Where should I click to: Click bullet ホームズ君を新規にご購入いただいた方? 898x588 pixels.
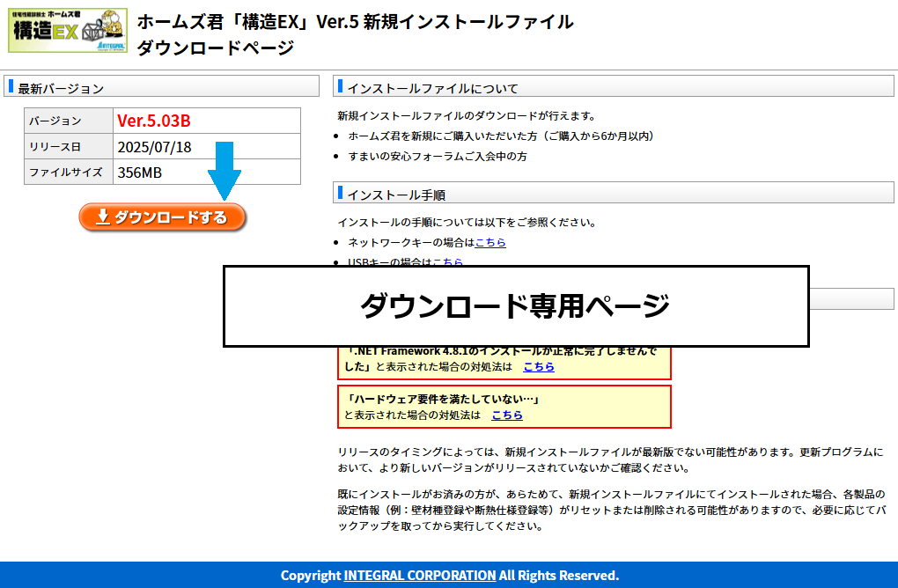(501, 136)
